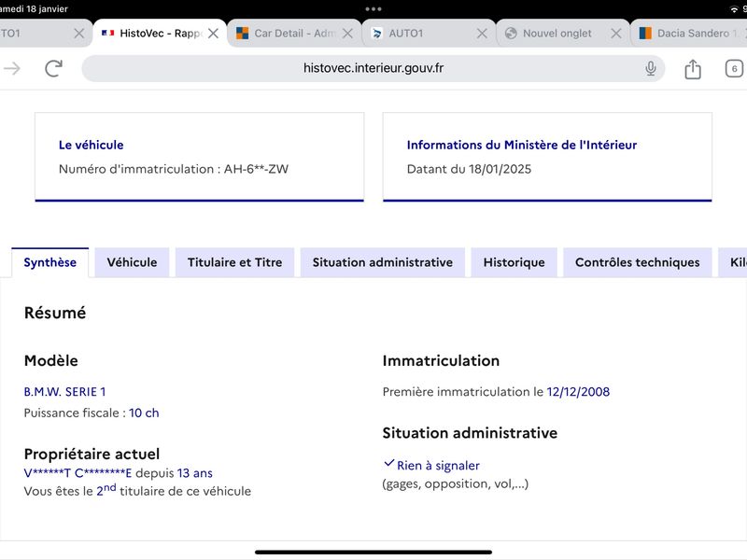
Task: Tap the Wi-Fi status icon
Action: click(734, 9)
